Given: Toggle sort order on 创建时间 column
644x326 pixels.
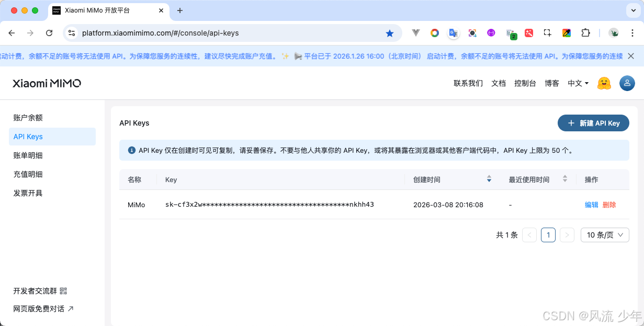Looking at the screenshot, I should pos(489,178).
